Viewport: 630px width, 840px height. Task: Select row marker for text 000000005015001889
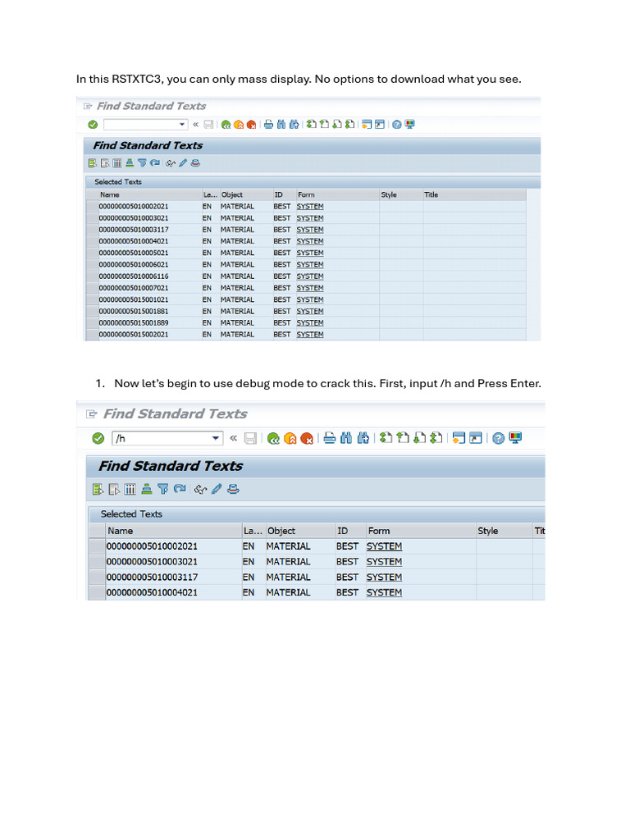coord(92,323)
